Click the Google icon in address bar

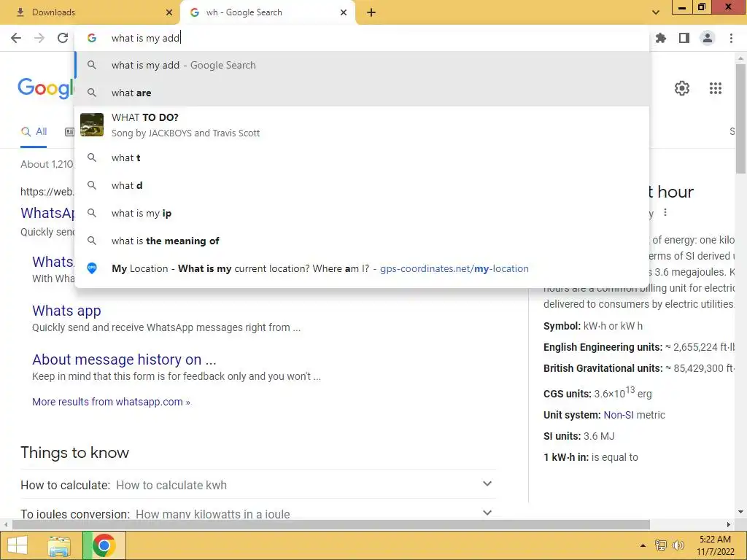[92, 38]
